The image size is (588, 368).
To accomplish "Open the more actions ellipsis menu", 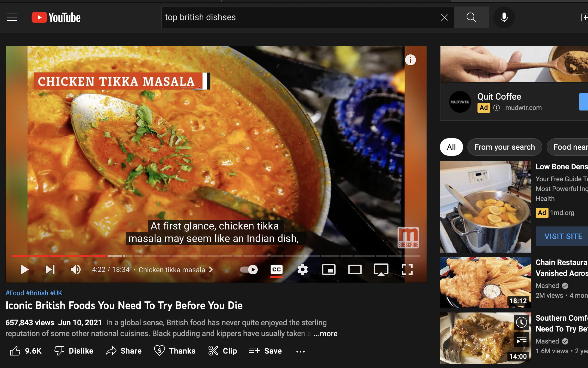I will click(x=300, y=351).
